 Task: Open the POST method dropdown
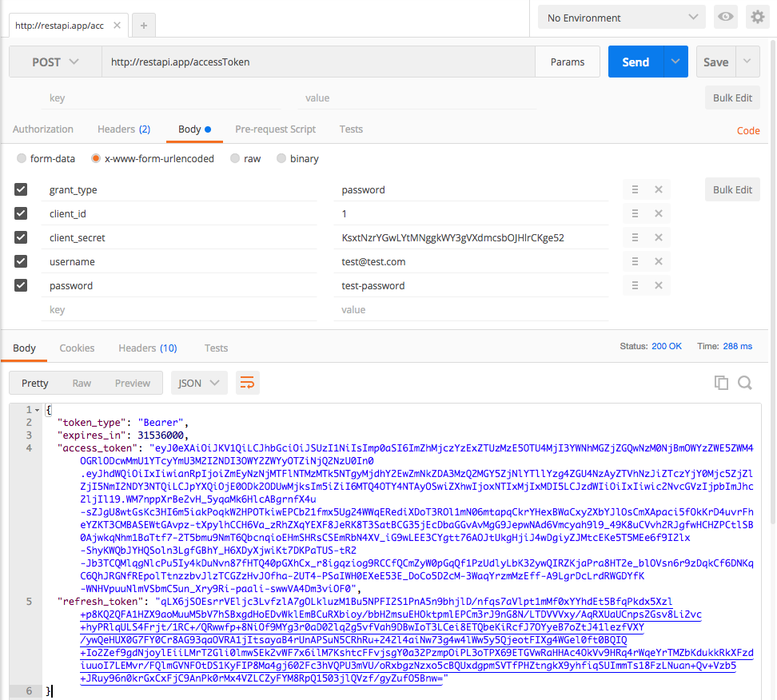click(x=56, y=62)
